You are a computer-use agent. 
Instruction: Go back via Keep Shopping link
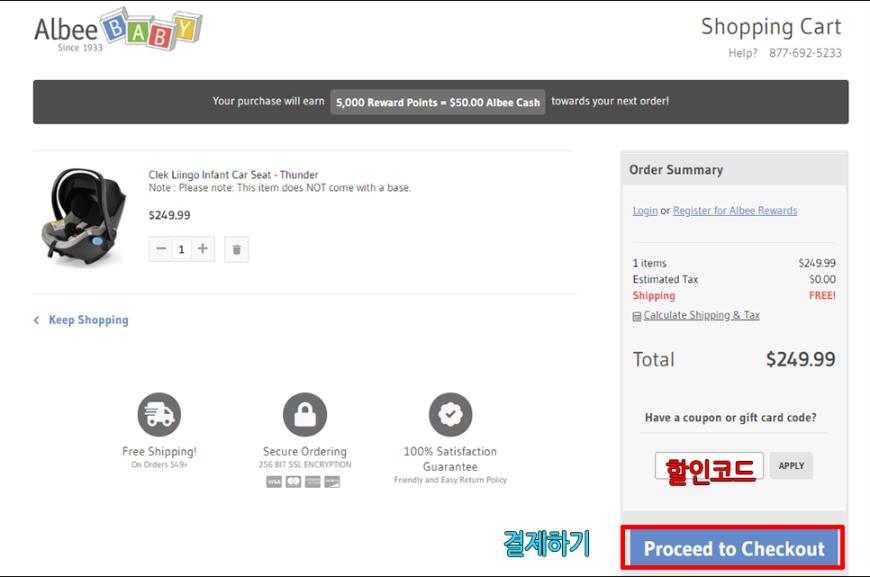(88, 320)
